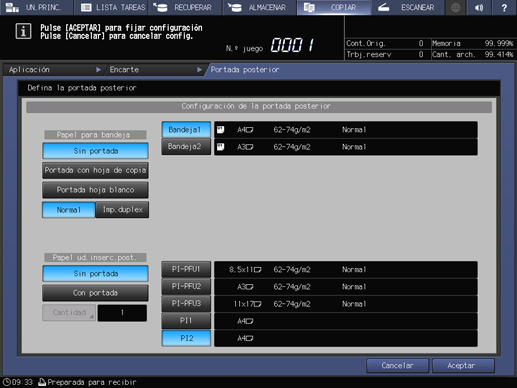This screenshot has width=517, height=388.
Task: Go back to Encarte breadcrumb
Action: [155, 70]
